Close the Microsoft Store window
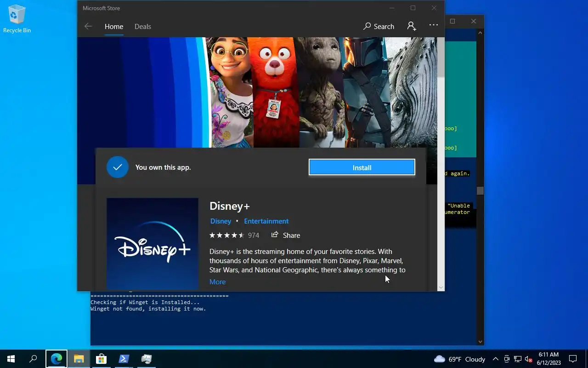This screenshot has width=588, height=368. pyautogui.click(x=434, y=8)
